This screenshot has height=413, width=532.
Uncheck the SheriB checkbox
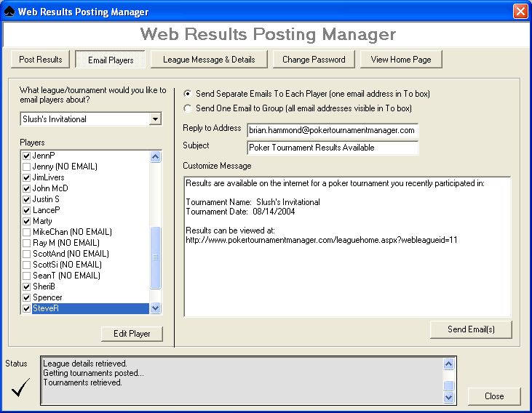26,286
